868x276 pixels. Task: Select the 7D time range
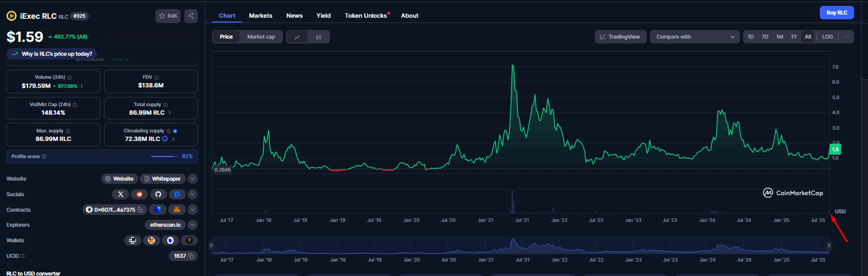pyautogui.click(x=765, y=37)
